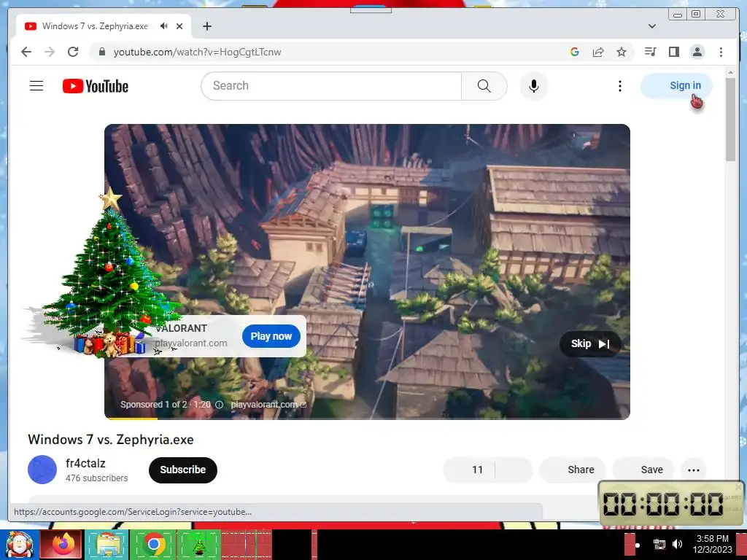Open Chrome media controls icon

(650, 52)
